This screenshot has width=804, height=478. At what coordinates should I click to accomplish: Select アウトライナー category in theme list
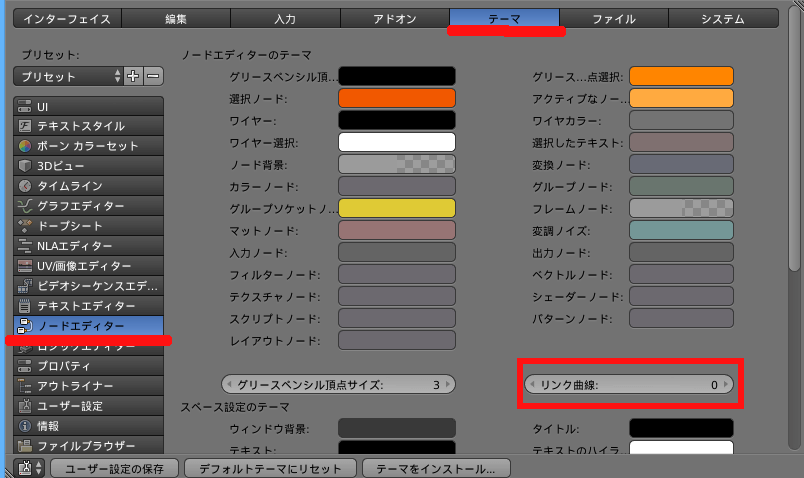pos(89,386)
